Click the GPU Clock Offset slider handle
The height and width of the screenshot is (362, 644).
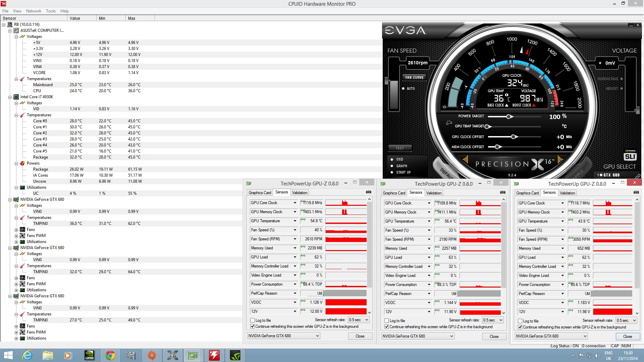pyautogui.click(x=514, y=137)
